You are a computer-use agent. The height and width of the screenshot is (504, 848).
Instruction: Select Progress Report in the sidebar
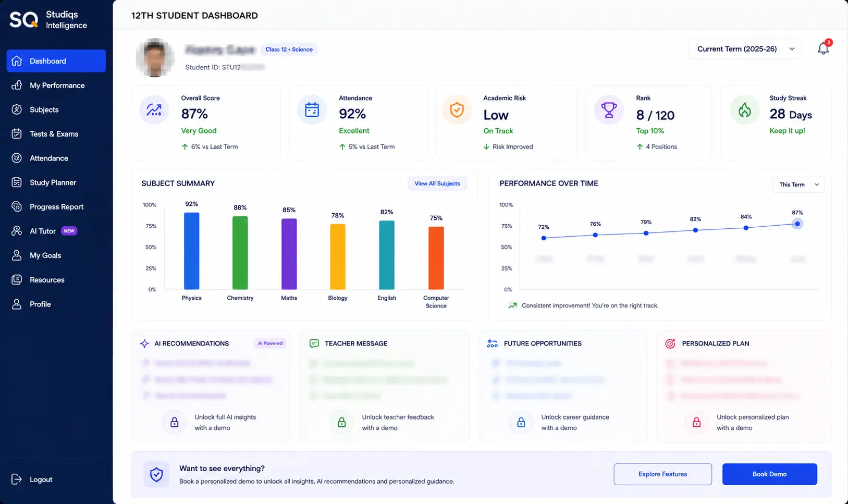pos(56,207)
